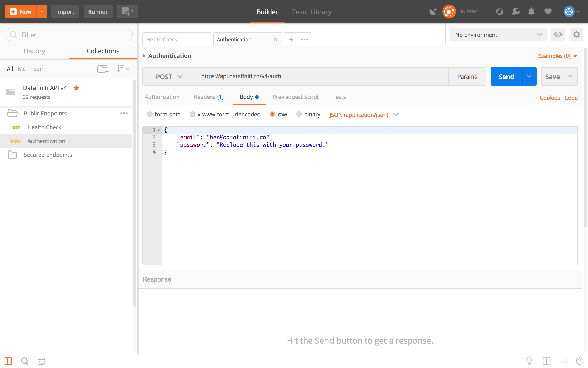Open the Authorization request tab

(x=162, y=97)
